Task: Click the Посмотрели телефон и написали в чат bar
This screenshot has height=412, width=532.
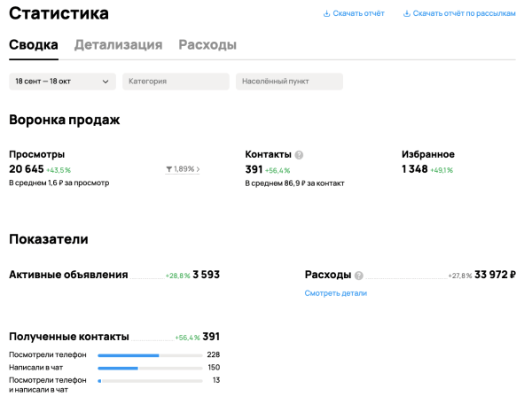Action: pyautogui.click(x=150, y=381)
